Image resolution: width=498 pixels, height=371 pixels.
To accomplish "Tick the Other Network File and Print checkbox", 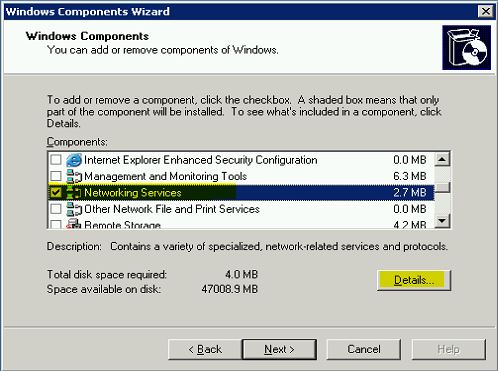I will [56, 209].
